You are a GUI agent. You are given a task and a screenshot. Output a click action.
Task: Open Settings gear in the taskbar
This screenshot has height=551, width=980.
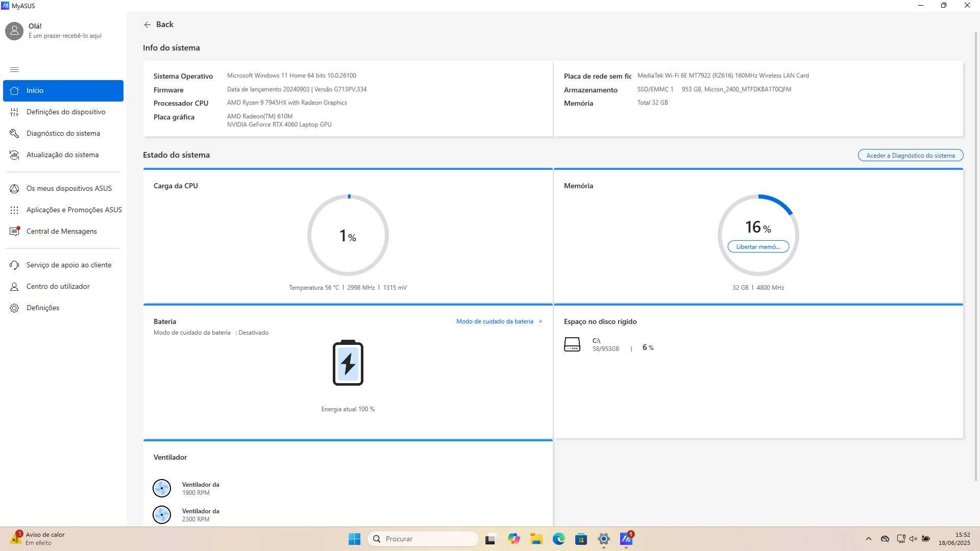pos(603,539)
